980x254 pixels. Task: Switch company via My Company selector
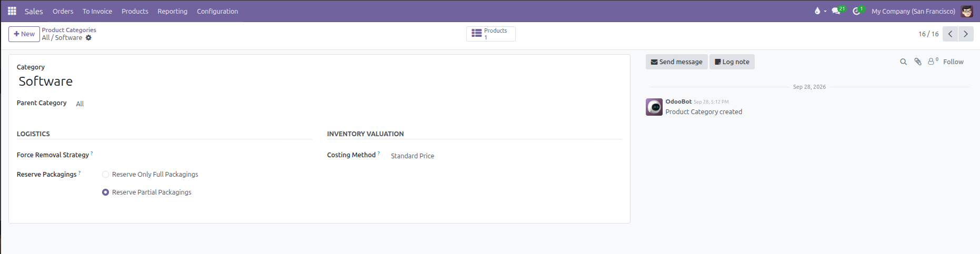click(x=913, y=11)
